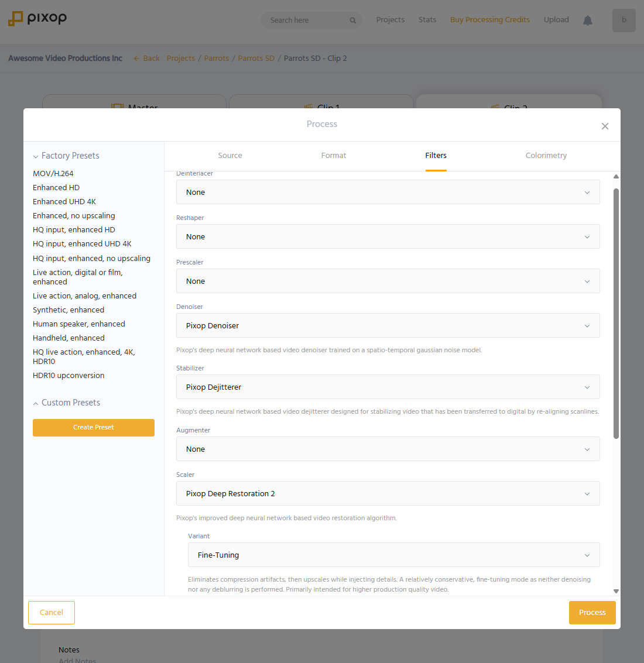Screen dimensions: 644x663
Task: Open Projects in top navigation
Action: pos(390,20)
